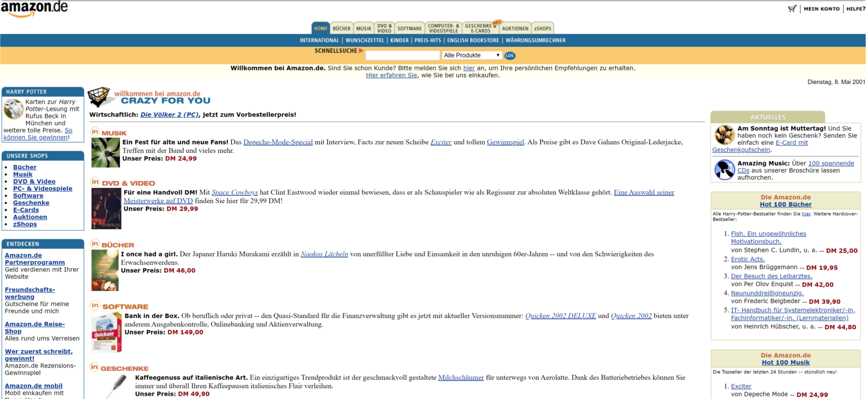Open KINDER in the navigation bar

pos(399,41)
